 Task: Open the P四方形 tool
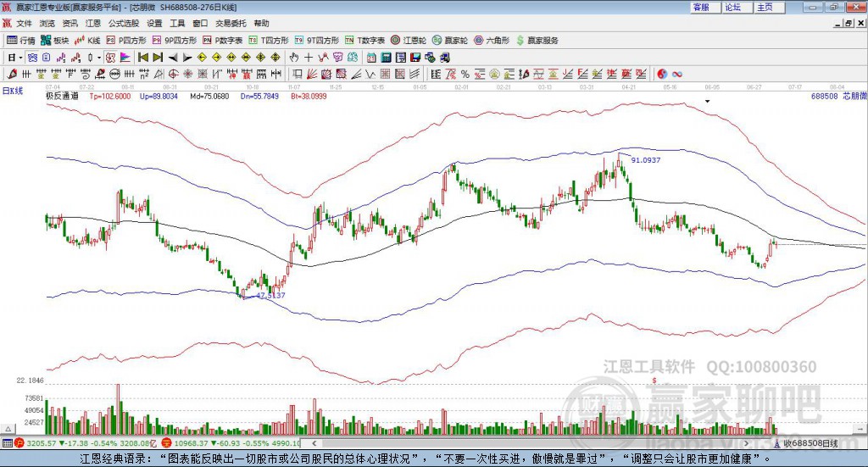point(126,41)
